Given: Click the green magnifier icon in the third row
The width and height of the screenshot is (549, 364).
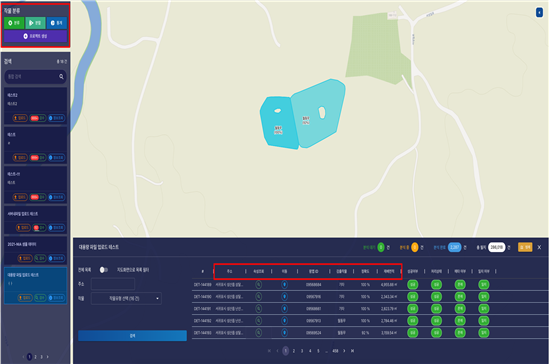Looking at the screenshot, I should tap(258, 309).
